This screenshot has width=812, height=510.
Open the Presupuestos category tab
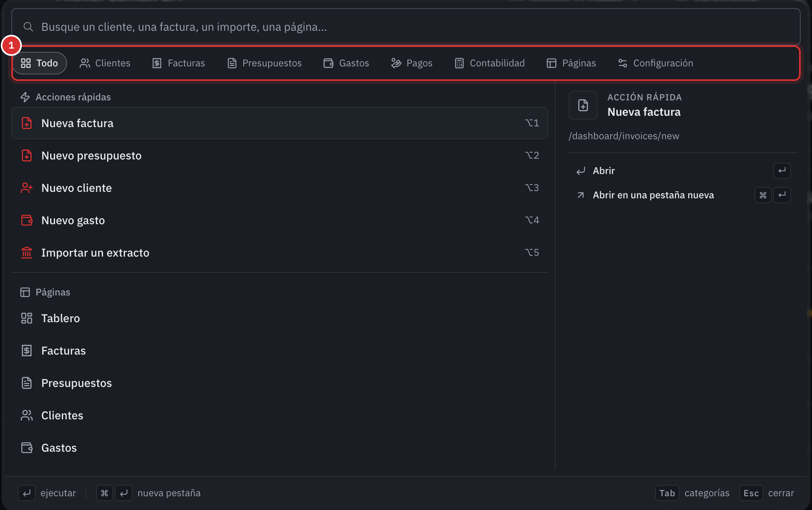point(264,63)
